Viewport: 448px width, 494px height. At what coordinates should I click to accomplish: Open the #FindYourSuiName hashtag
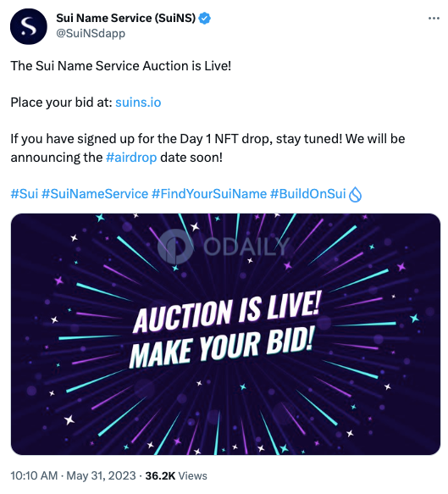[x=209, y=193]
